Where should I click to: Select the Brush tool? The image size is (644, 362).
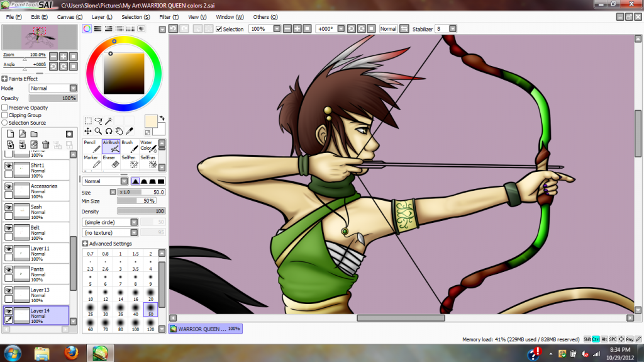click(130, 147)
